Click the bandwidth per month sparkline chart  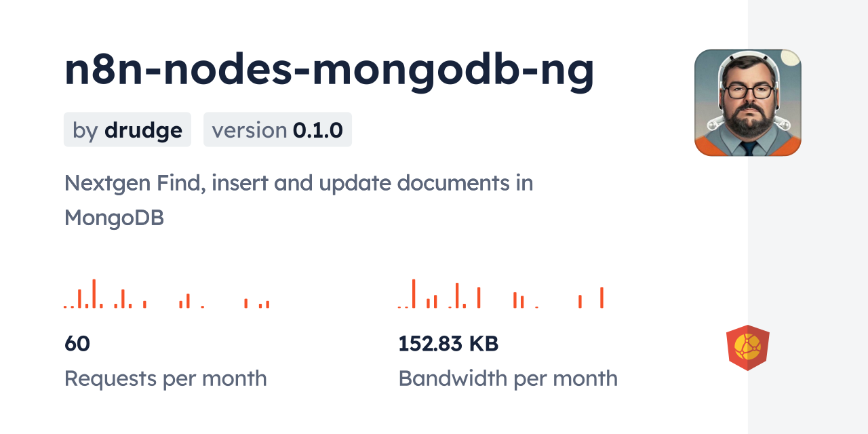pyautogui.click(x=500, y=294)
